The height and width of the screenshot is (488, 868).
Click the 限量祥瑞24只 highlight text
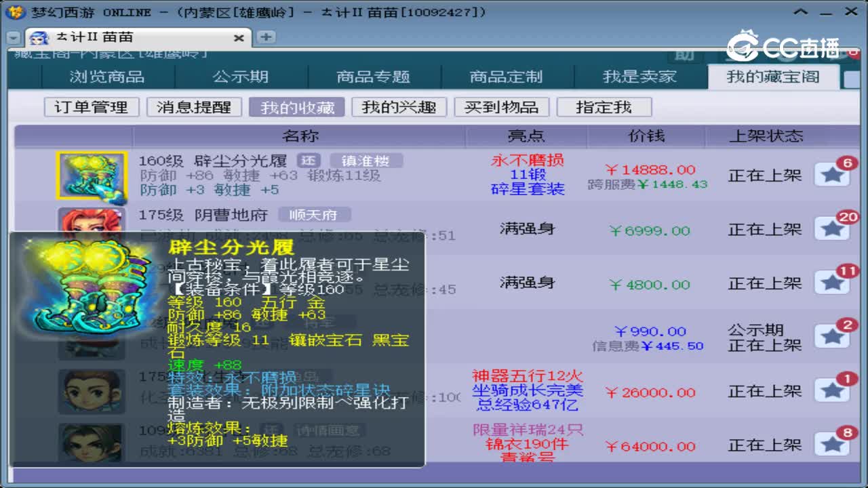pyautogui.click(x=528, y=430)
